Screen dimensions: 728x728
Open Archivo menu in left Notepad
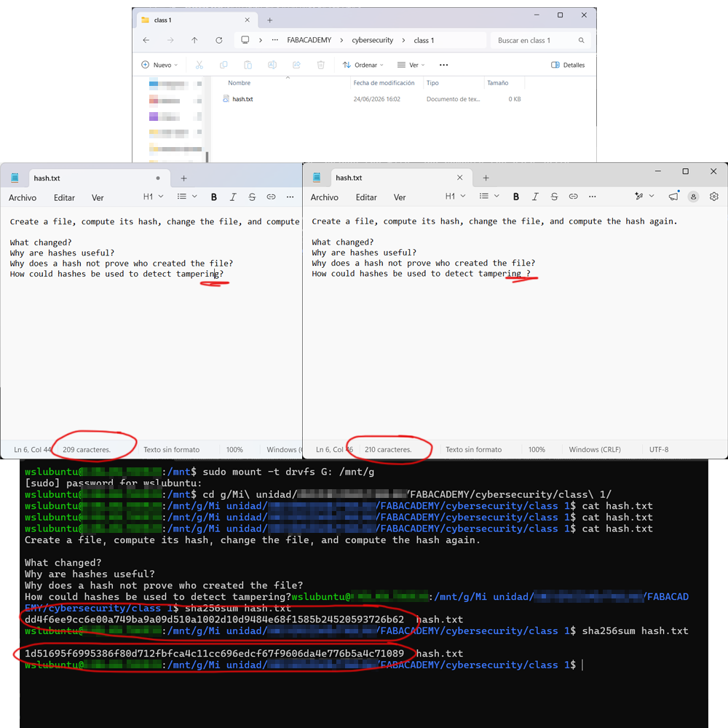[23, 198]
